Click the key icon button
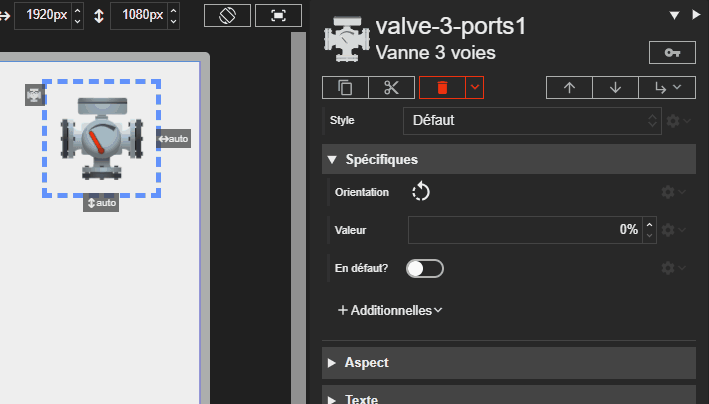The height and width of the screenshot is (404, 709). click(x=672, y=52)
